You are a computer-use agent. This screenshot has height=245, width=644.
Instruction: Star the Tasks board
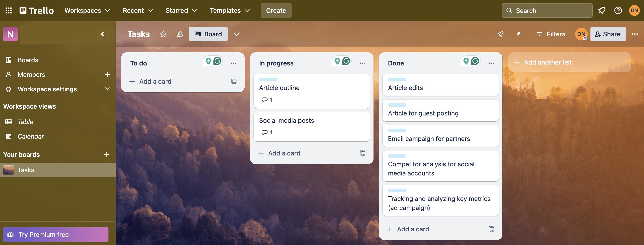coord(163,34)
